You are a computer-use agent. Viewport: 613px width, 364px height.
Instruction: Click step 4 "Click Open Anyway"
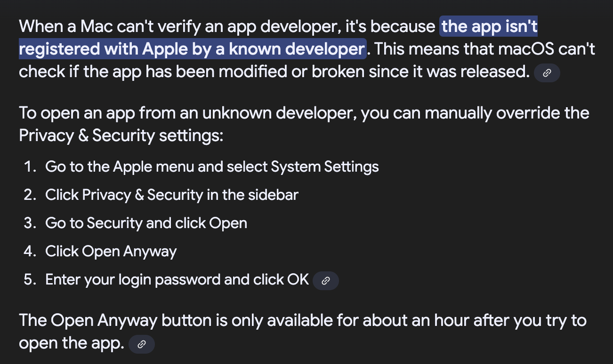tap(111, 251)
